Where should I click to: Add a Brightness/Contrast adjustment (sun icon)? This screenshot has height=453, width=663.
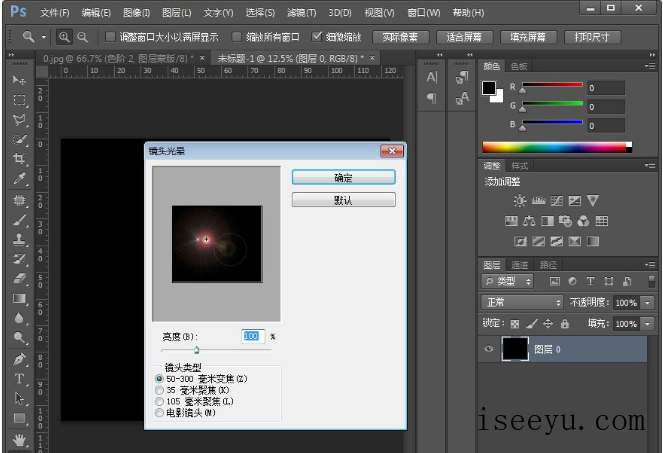point(520,201)
